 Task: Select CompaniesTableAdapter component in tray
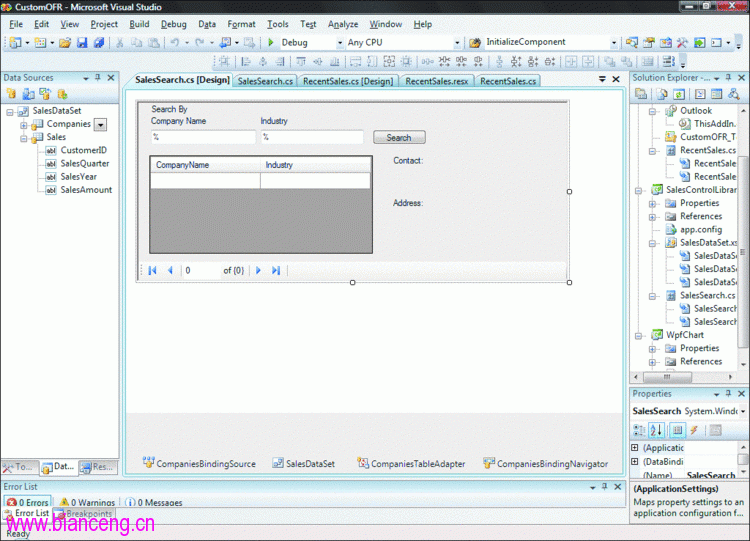(411, 464)
